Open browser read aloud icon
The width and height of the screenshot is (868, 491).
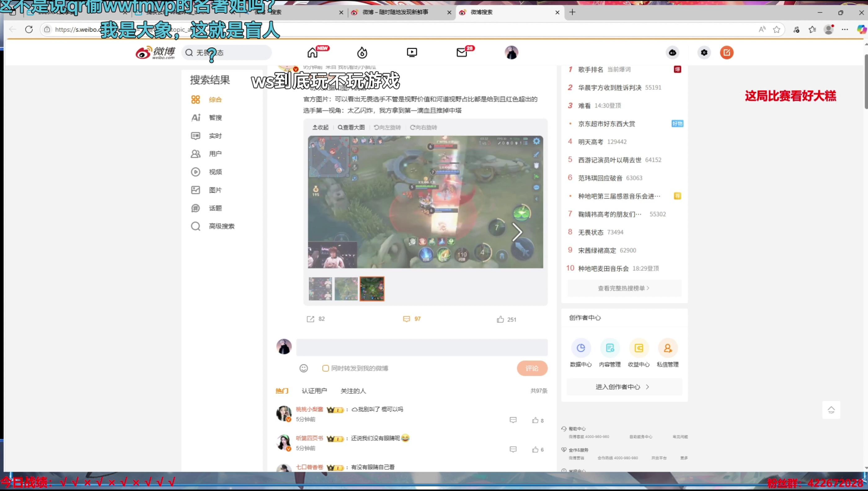(762, 29)
